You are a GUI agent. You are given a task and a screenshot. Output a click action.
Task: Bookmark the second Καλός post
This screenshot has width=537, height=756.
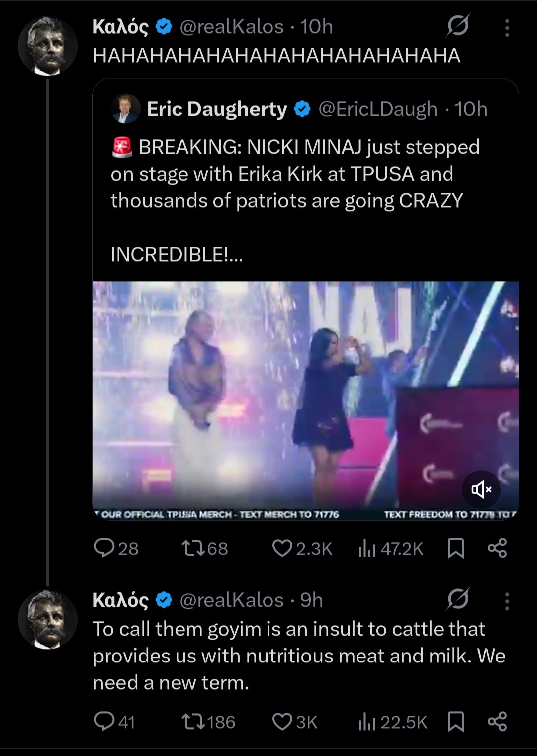click(455, 721)
